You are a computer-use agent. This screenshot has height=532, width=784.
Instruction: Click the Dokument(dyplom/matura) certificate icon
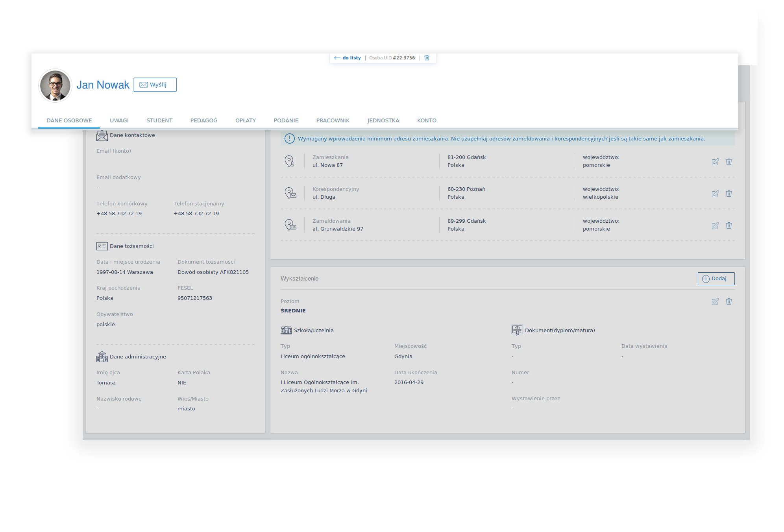coord(517,330)
